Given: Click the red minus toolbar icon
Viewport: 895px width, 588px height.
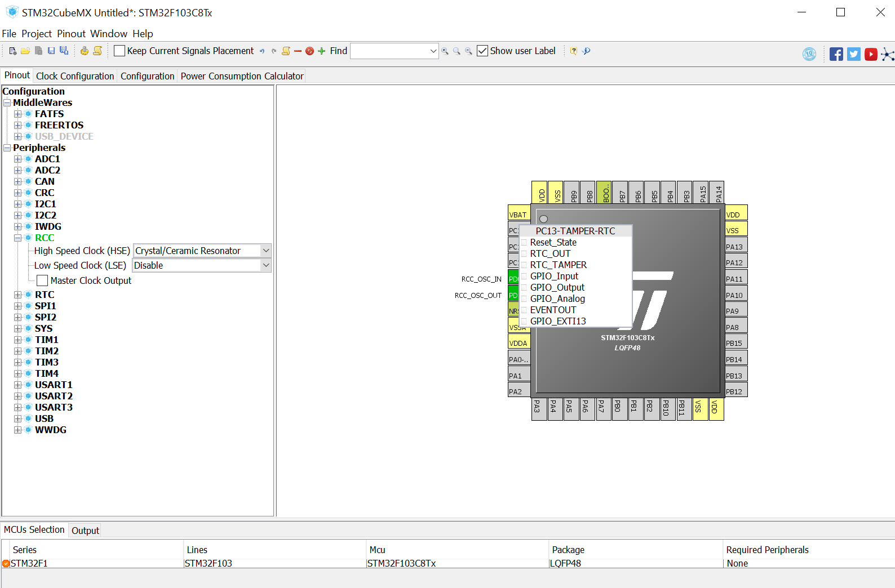Looking at the screenshot, I should (298, 51).
